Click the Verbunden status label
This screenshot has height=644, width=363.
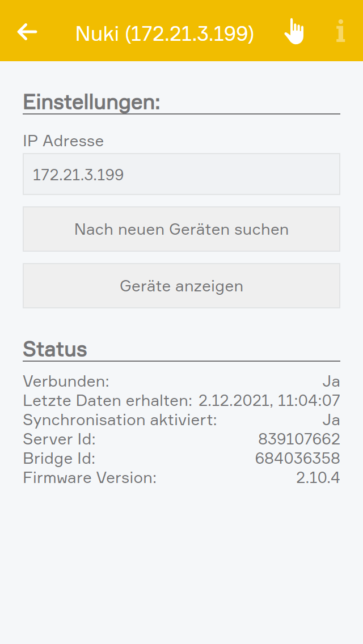(x=66, y=382)
